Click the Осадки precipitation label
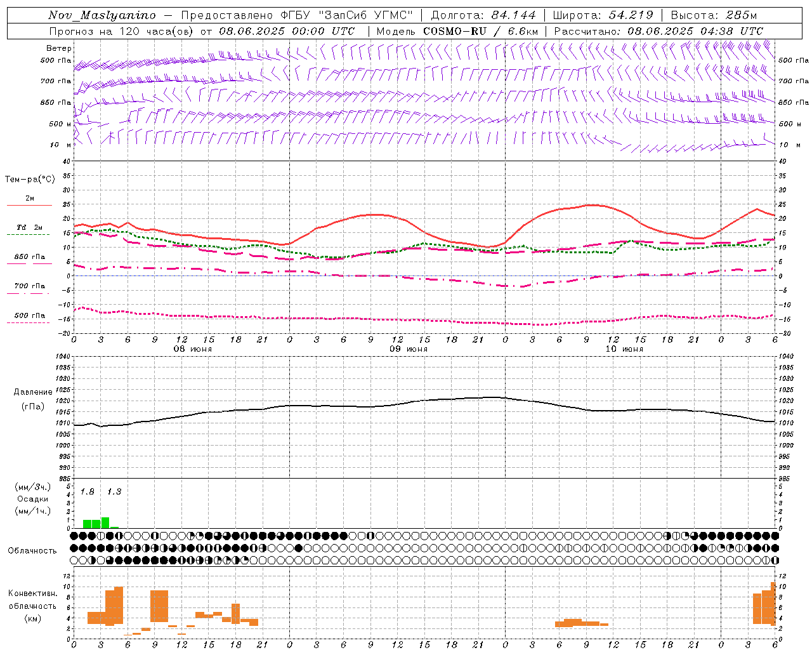The width and height of the screenshot is (812, 650). [x=33, y=499]
